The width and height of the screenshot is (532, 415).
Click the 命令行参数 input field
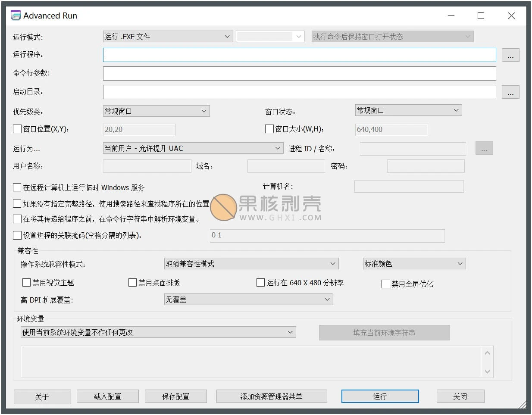299,73
